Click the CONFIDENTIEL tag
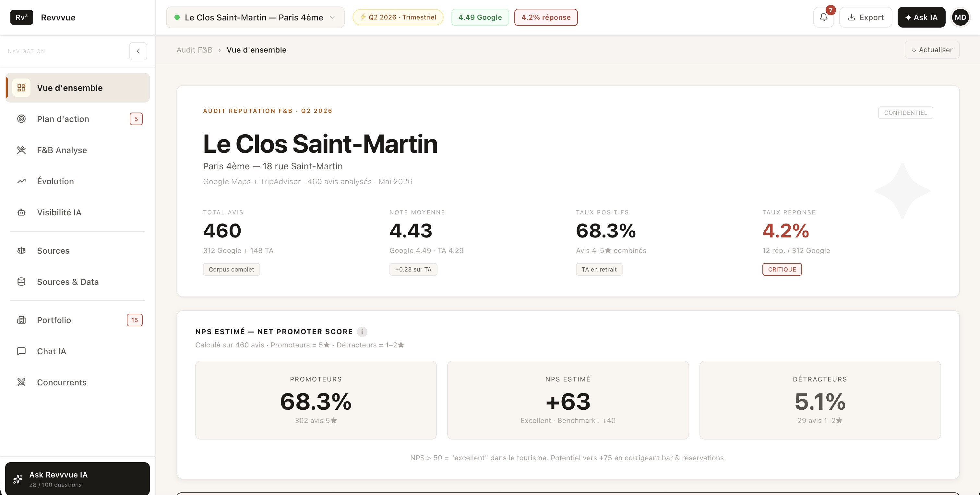 (x=905, y=113)
